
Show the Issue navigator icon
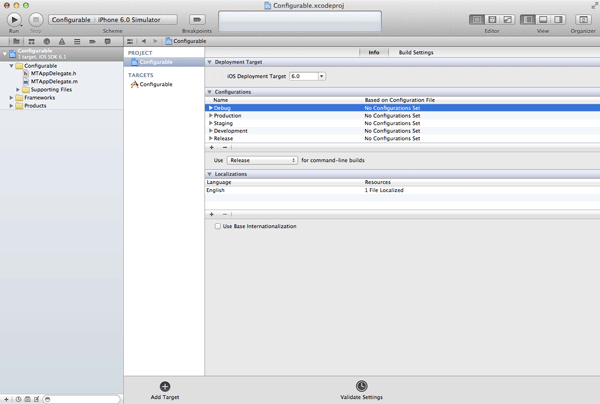62,41
